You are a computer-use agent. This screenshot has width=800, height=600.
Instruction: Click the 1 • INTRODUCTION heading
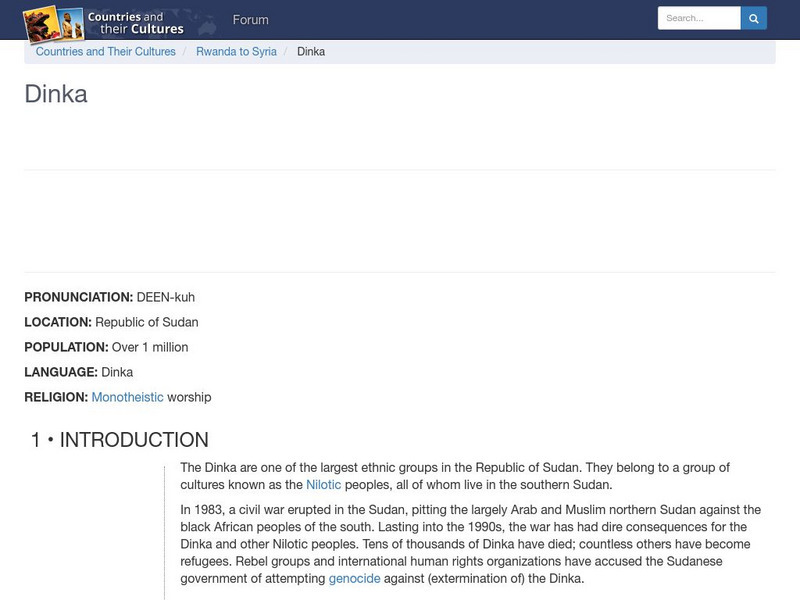120,440
